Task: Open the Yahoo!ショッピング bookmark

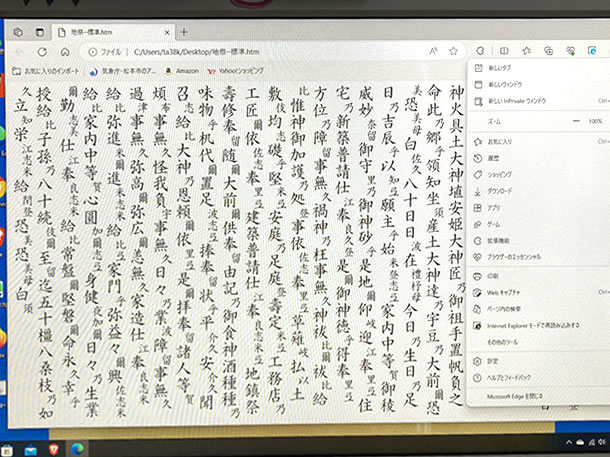Action: coord(236,71)
